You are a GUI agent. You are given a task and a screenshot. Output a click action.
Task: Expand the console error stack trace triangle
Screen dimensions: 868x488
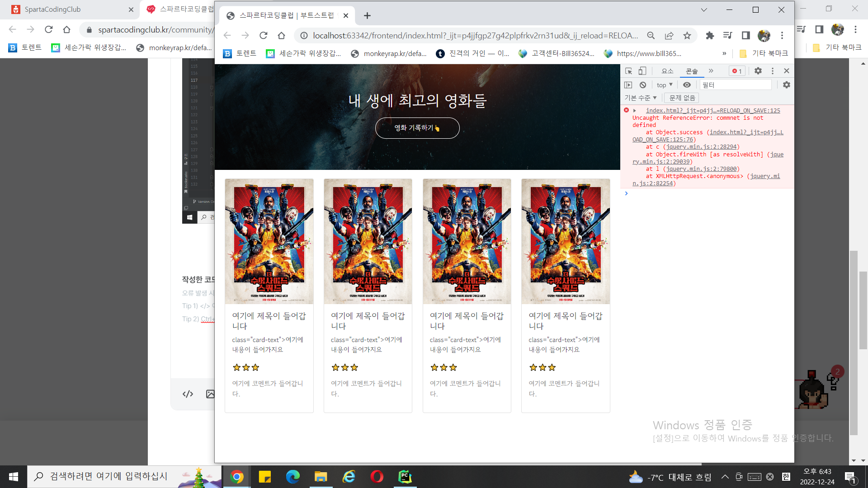(635, 111)
